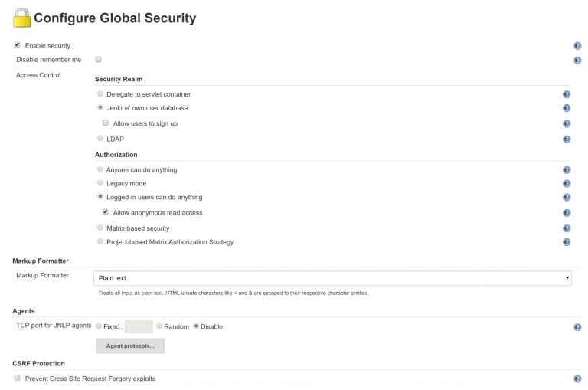Select LDAP security realm radio button
The image size is (588, 390).
click(100, 139)
